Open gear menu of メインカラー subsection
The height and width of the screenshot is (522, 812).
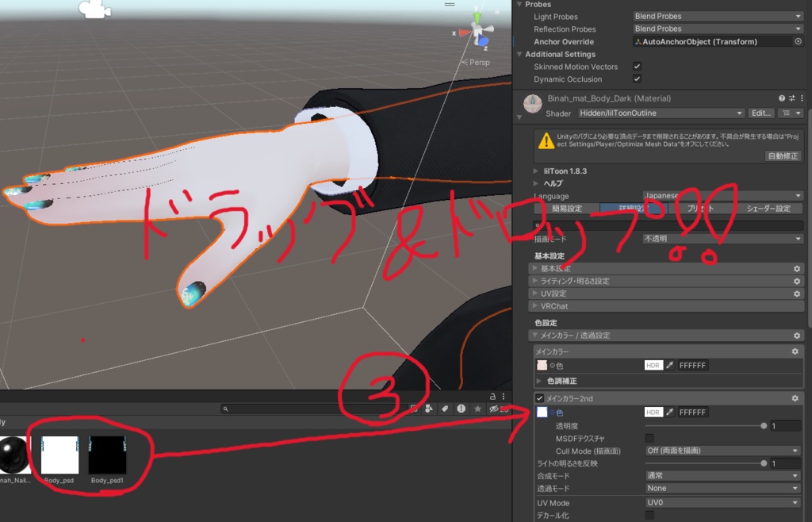(x=795, y=351)
